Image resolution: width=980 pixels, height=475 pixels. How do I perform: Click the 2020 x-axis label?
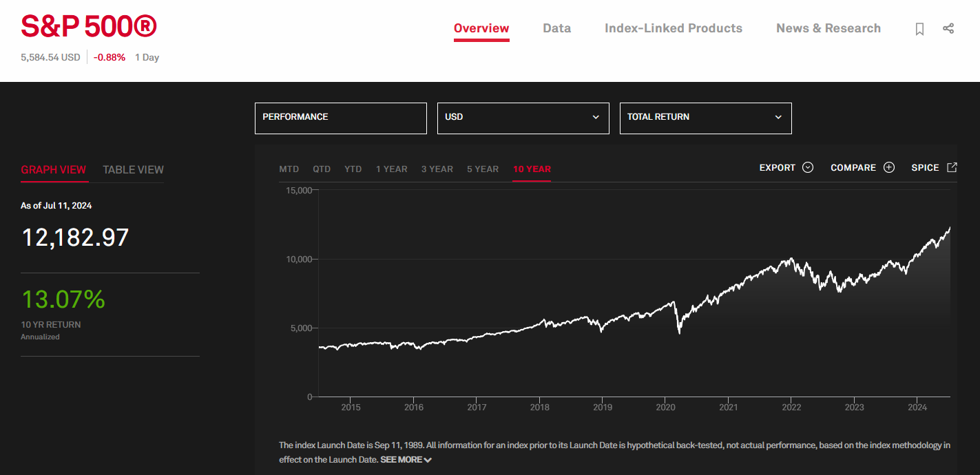click(x=665, y=407)
